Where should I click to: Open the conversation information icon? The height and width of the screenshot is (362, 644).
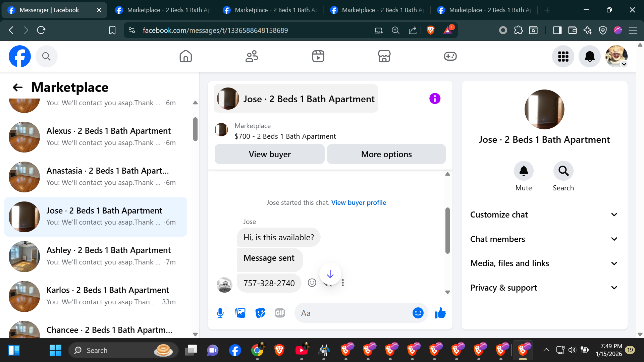point(435,99)
